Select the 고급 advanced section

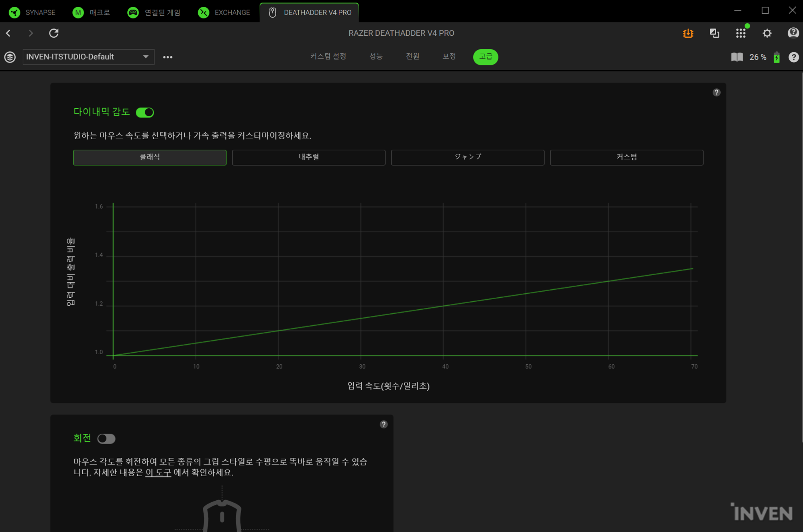pos(485,57)
